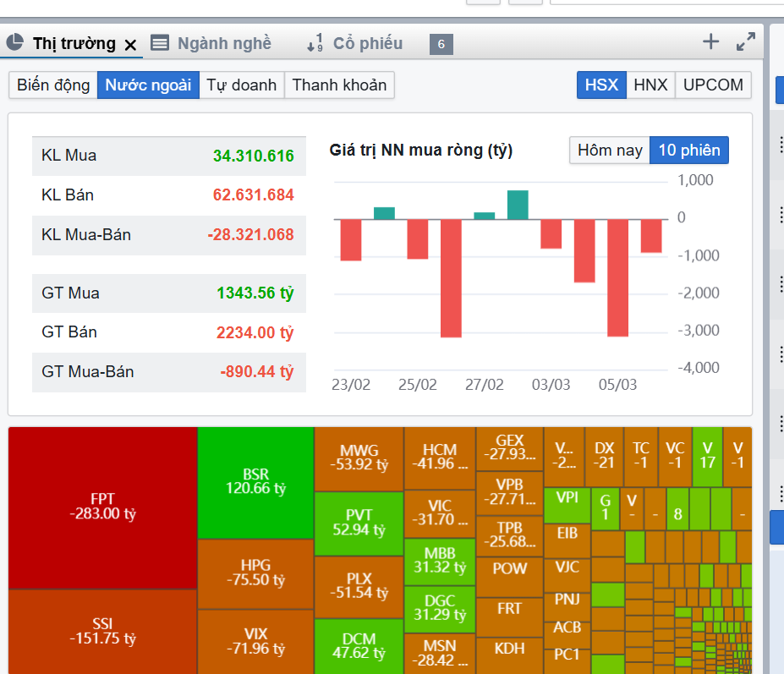
Task: Click the GT Mua-Bán value -890.44 tỷ
Action: click(x=256, y=372)
